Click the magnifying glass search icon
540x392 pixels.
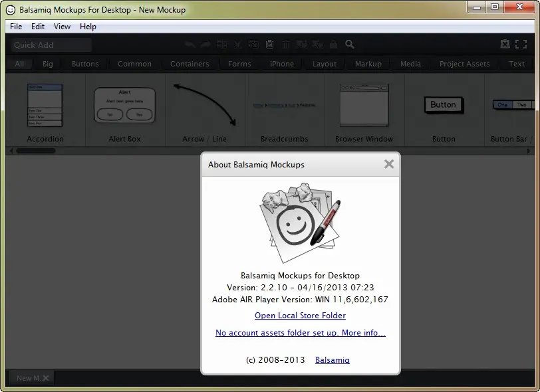coord(350,44)
